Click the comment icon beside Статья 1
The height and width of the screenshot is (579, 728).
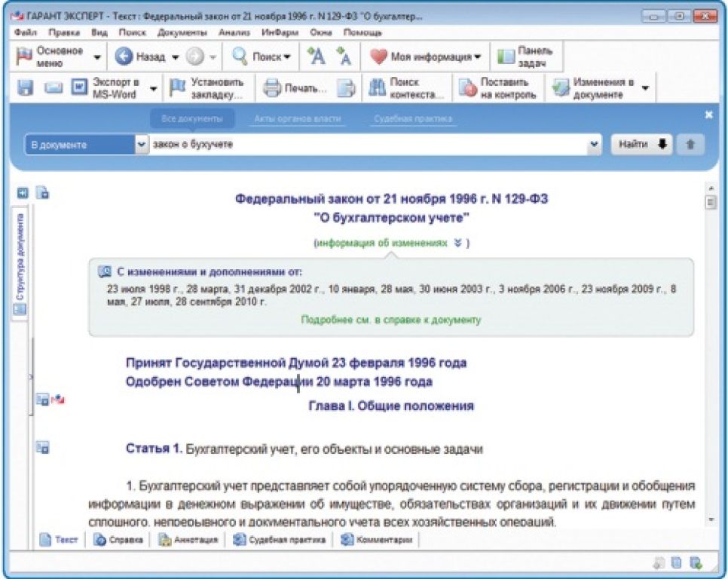pos(43,448)
